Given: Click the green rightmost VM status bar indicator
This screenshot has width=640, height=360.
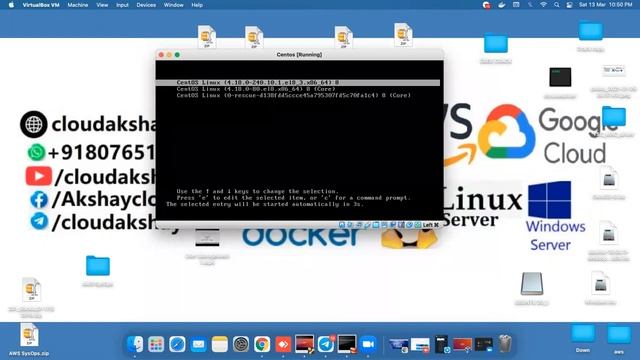Looking at the screenshot, I should [x=418, y=225].
